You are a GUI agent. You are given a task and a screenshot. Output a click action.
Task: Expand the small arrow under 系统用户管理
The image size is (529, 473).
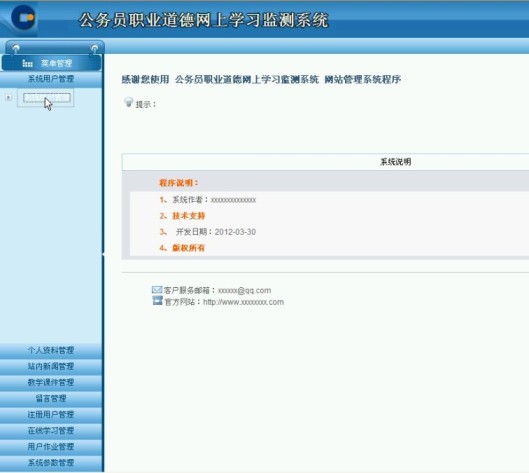click(x=8, y=98)
